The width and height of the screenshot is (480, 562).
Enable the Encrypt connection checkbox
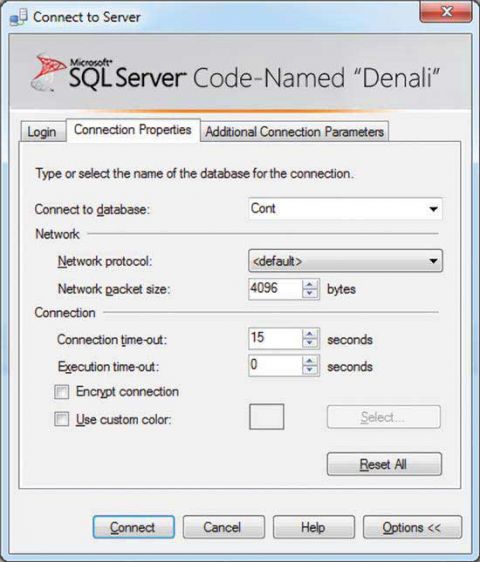point(61,392)
